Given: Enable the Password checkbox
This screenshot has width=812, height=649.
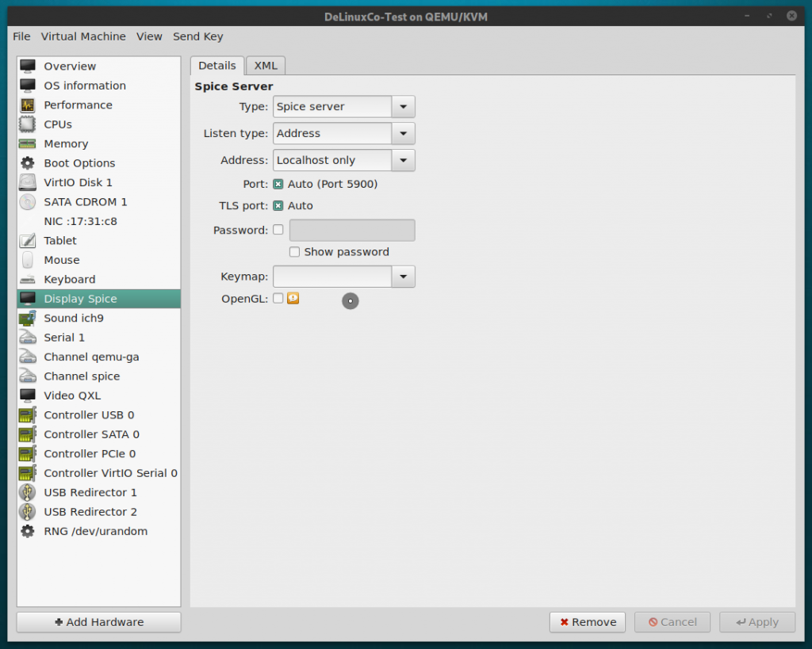Looking at the screenshot, I should (x=279, y=229).
